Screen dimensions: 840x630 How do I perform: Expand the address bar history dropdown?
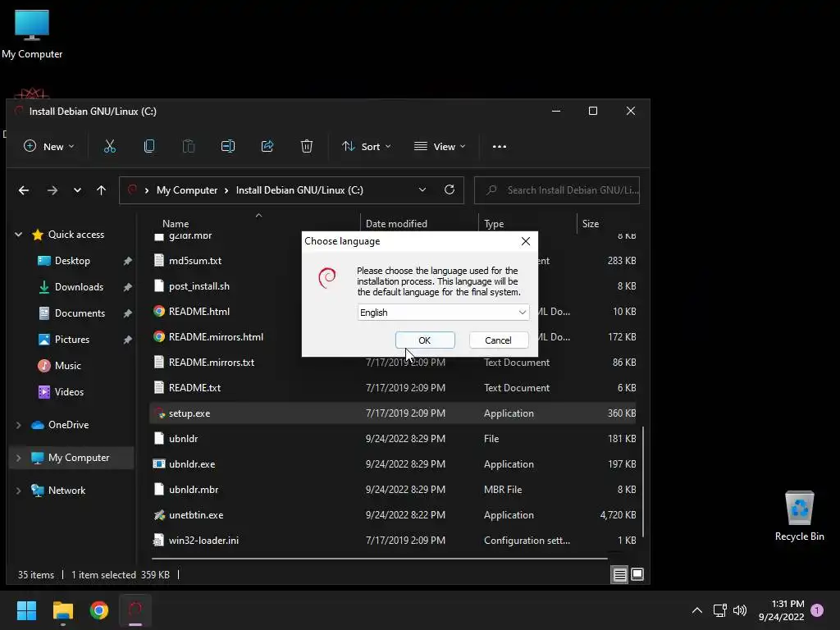(422, 189)
